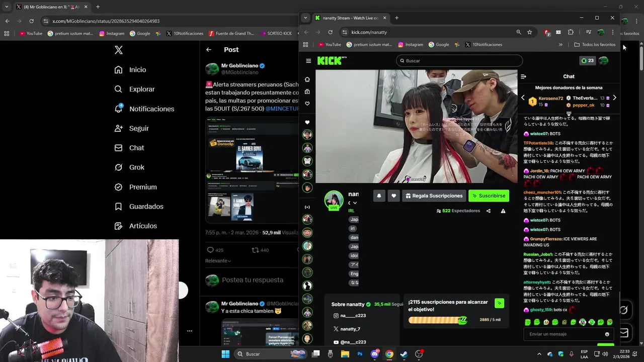Collapse the Kick chat panel icon
This screenshot has height=362, width=644.
pyautogui.click(x=523, y=76)
